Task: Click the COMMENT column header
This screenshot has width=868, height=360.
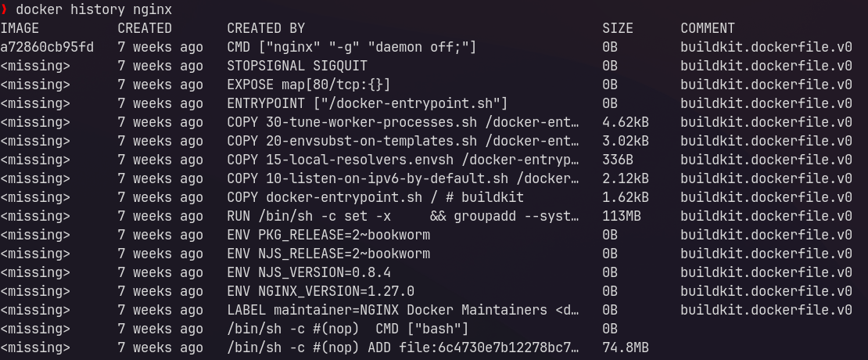Action: tap(708, 28)
